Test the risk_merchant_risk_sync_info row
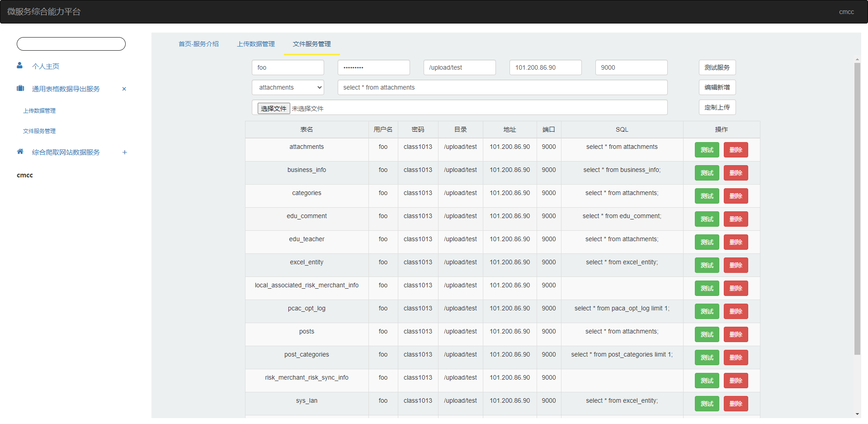The image size is (868, 424). pos(707,381)
